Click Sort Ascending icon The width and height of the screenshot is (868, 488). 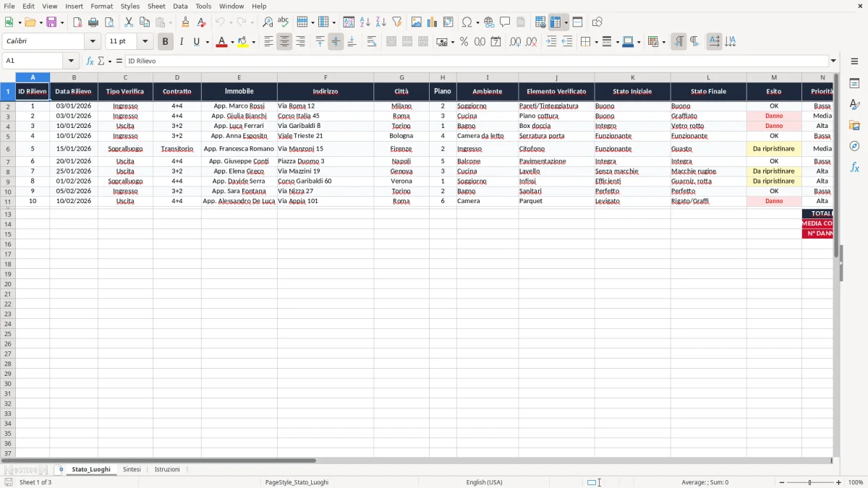pyautogui.click(x=365, y=22)
